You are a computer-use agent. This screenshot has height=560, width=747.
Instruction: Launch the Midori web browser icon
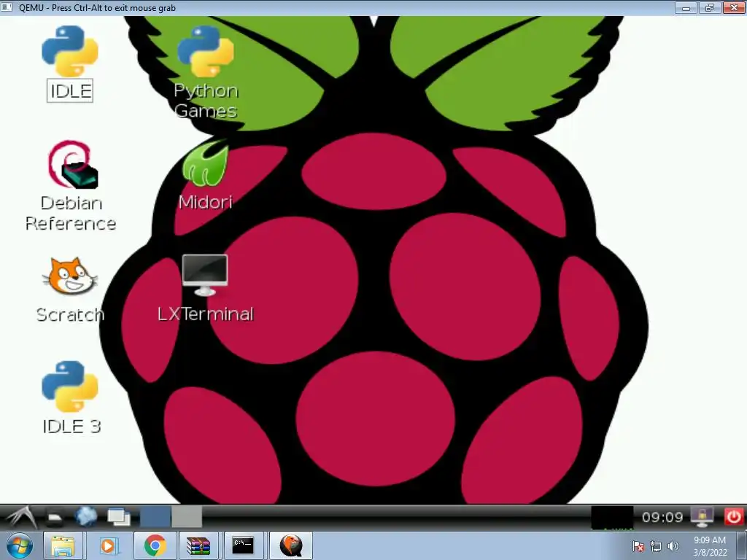pos(205,175)
